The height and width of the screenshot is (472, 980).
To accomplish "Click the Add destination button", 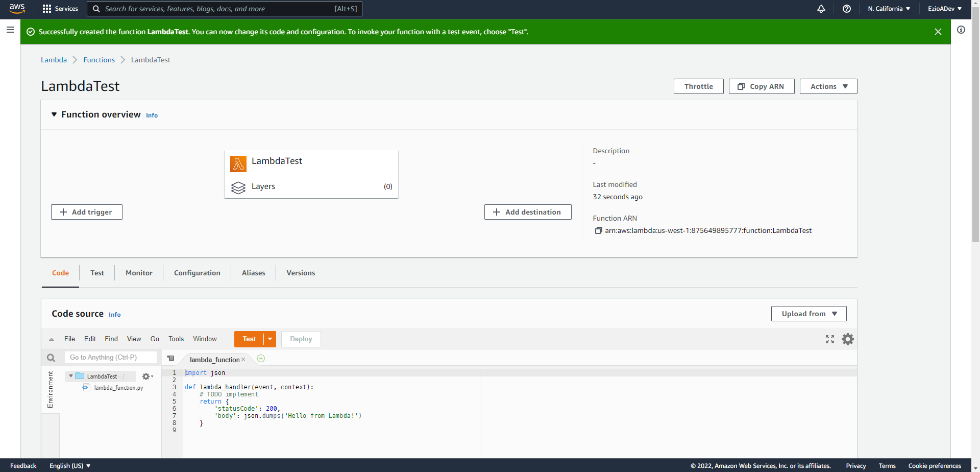I will point(528,212).
